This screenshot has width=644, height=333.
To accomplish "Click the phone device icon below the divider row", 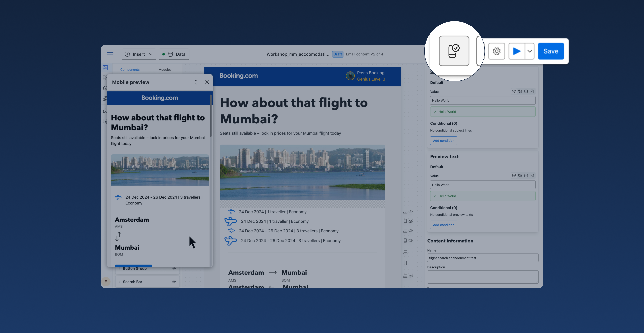I will coord(405,263).
